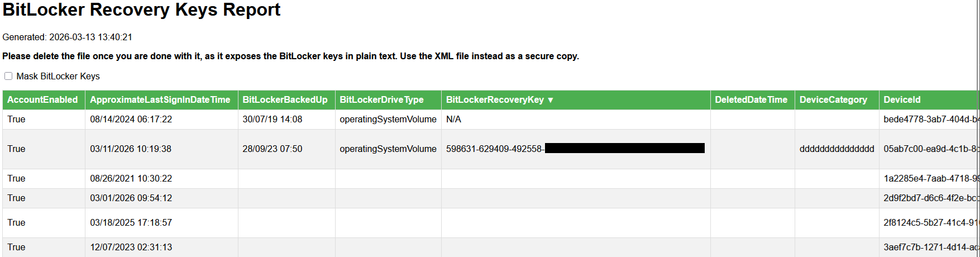Click the backed-up date 28/09/23 07:50
This screenshot has width=980, height=257.
point(272,149)
